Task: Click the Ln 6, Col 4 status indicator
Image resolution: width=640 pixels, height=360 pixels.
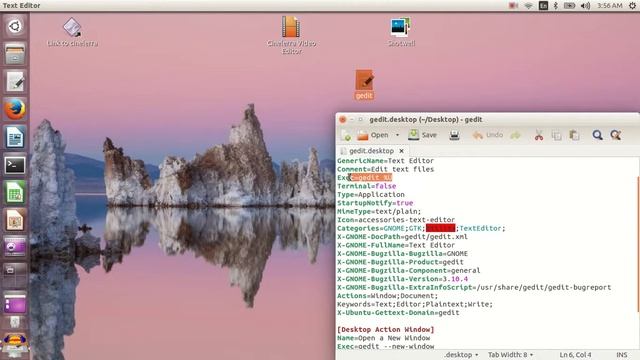Action: point(575,355)
